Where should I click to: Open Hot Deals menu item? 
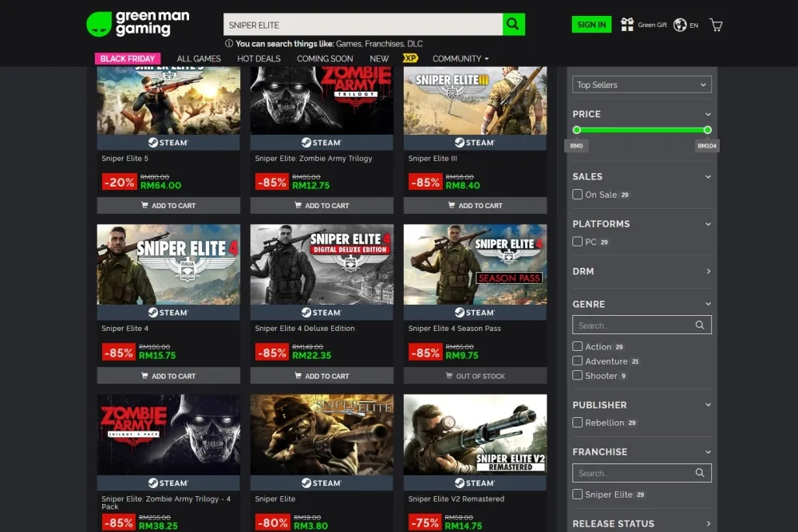(x=259, y=58)
